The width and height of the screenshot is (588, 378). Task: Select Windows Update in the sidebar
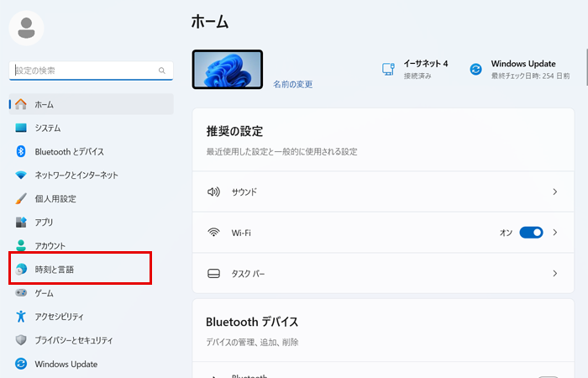(91, 364)
